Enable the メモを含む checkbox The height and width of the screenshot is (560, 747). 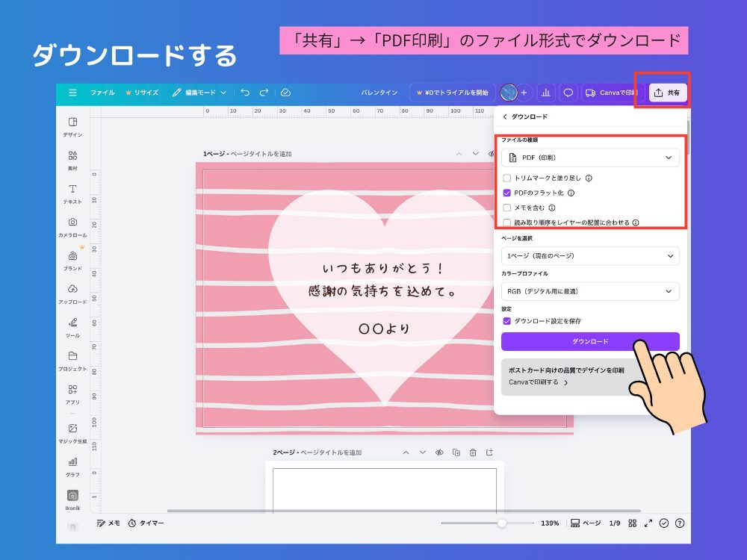pyautogui.click(x=506, y=208)
